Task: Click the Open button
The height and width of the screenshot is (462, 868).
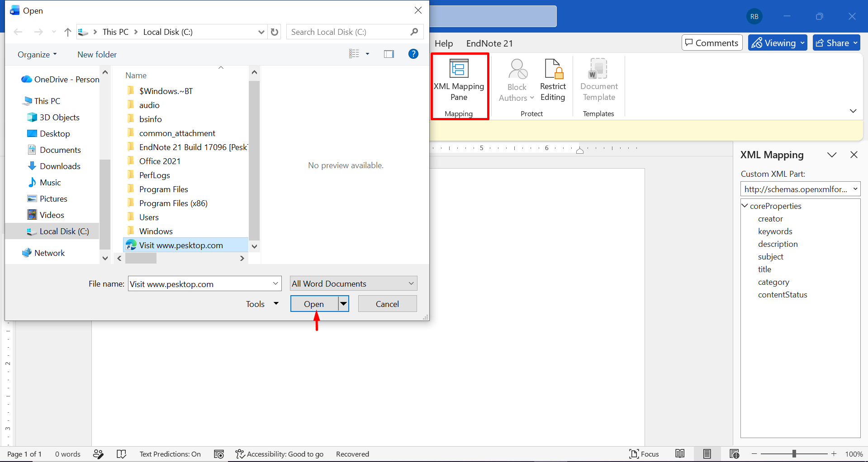Action: [314, 304]
